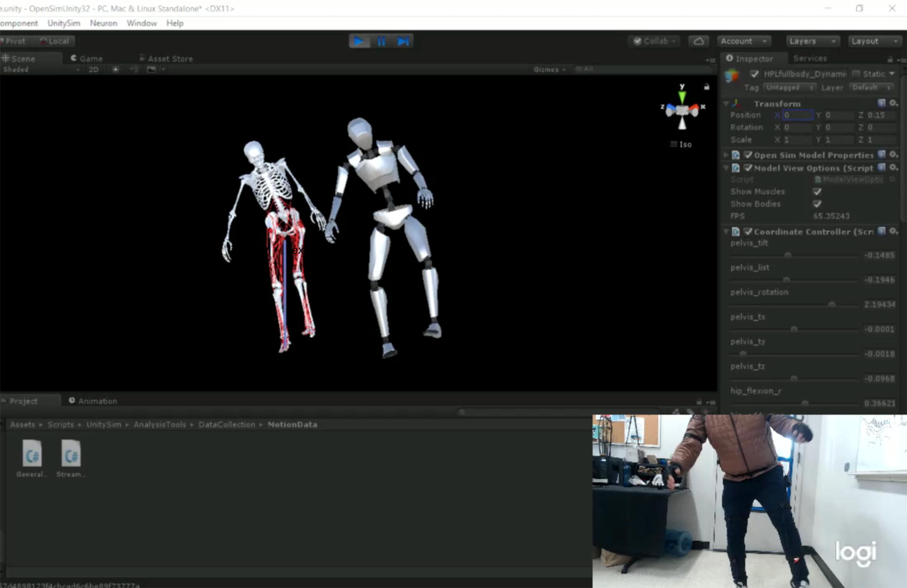The image size is (907, 588).
Task: Click the pelvis_rotation slider handle
Action: click(x=832, y=304)
